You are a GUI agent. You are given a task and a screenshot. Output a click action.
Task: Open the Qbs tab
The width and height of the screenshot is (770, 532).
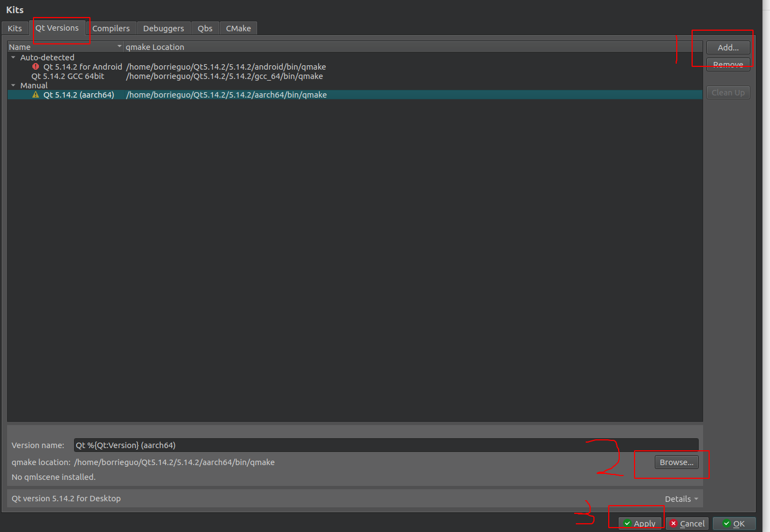point(205,28)
